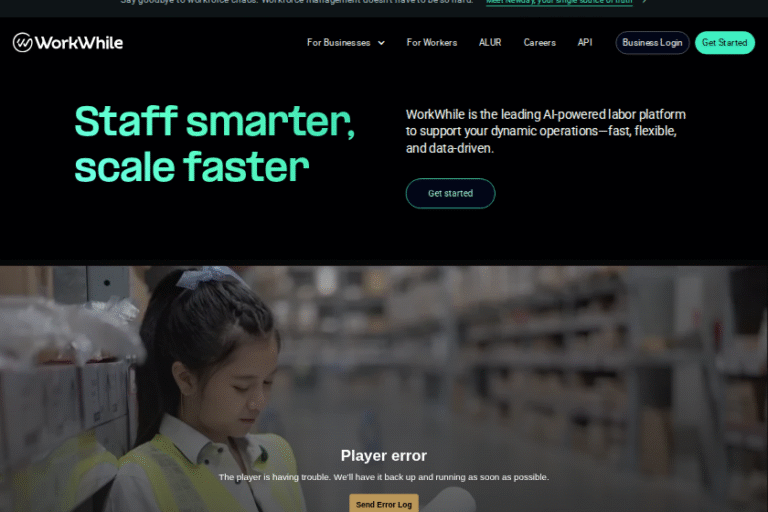The width and height of the screenshot is (768, 512).
Task: Go to the For Workers page
Action: [432, 43]
